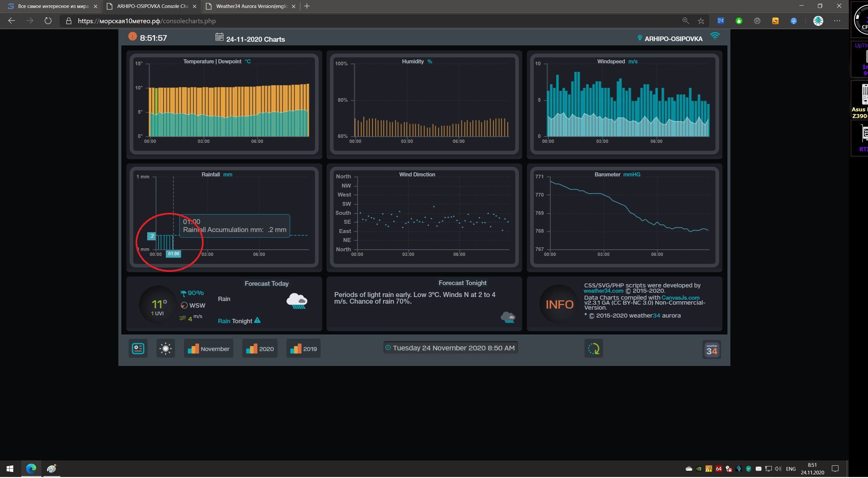Click the zoom magnifier icon in address bar
The image size is (868, 478).
[686, 21]
